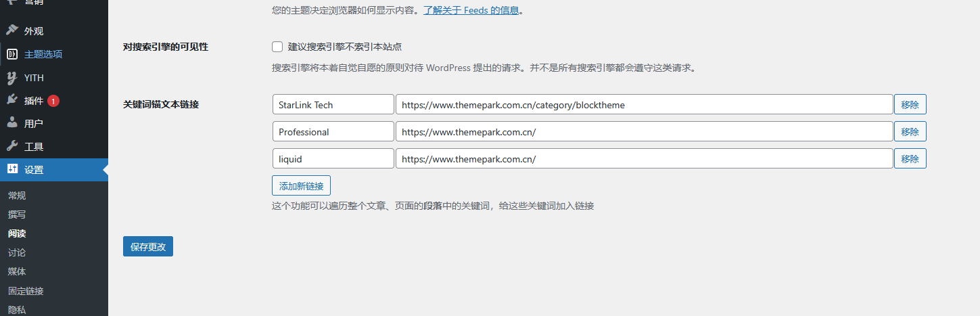Go to 常规 settings submenu
The image size is (980, 316).
click(x=17, y=196)
